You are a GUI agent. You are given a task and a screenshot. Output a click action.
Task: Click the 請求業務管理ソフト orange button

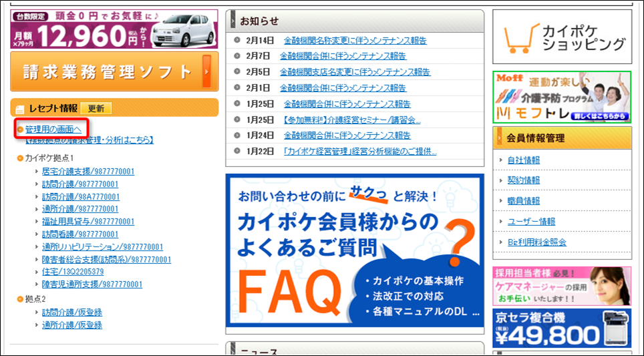click(x=114, y=72)
